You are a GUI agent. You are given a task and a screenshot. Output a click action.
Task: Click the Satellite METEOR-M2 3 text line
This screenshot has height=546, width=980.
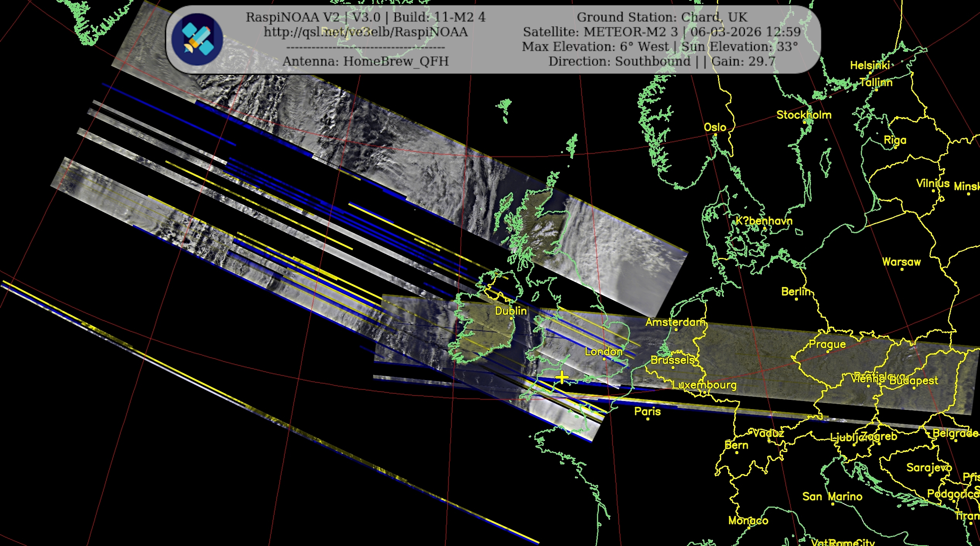[x=662, y=32]
